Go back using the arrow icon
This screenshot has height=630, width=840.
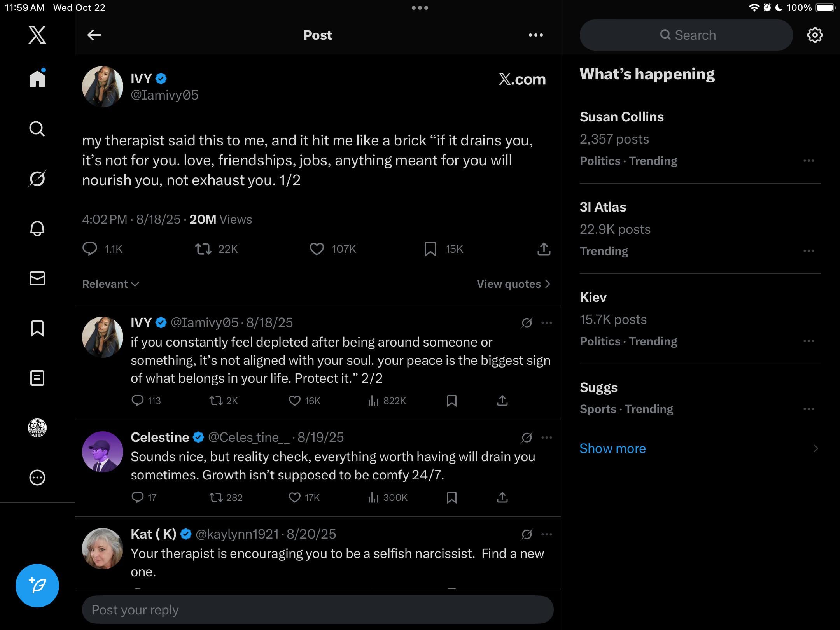[94, 35]
